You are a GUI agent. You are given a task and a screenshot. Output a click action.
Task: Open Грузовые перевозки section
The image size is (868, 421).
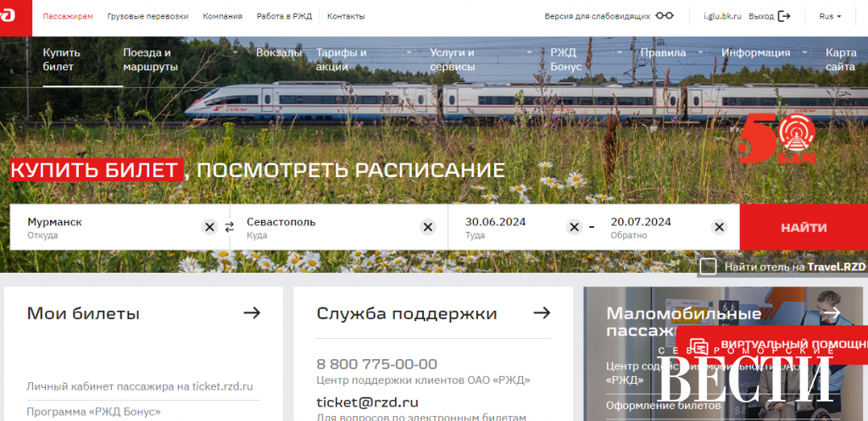coord(147,16)
